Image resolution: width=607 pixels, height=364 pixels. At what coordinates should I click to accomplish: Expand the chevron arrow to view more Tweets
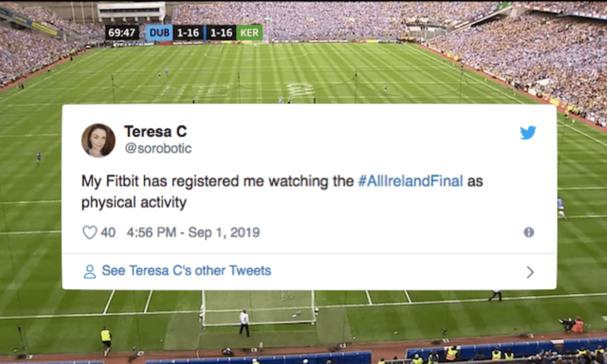[530, 272]
